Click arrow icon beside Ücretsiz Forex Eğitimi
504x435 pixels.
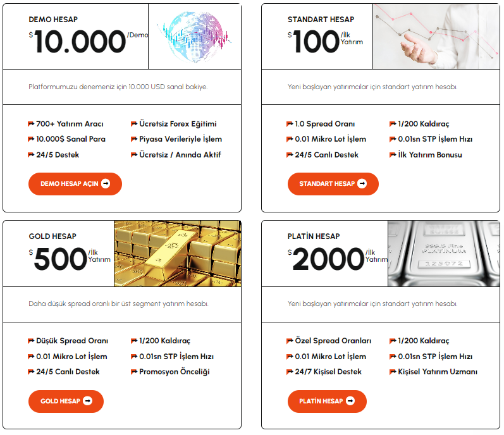point(134,124)
